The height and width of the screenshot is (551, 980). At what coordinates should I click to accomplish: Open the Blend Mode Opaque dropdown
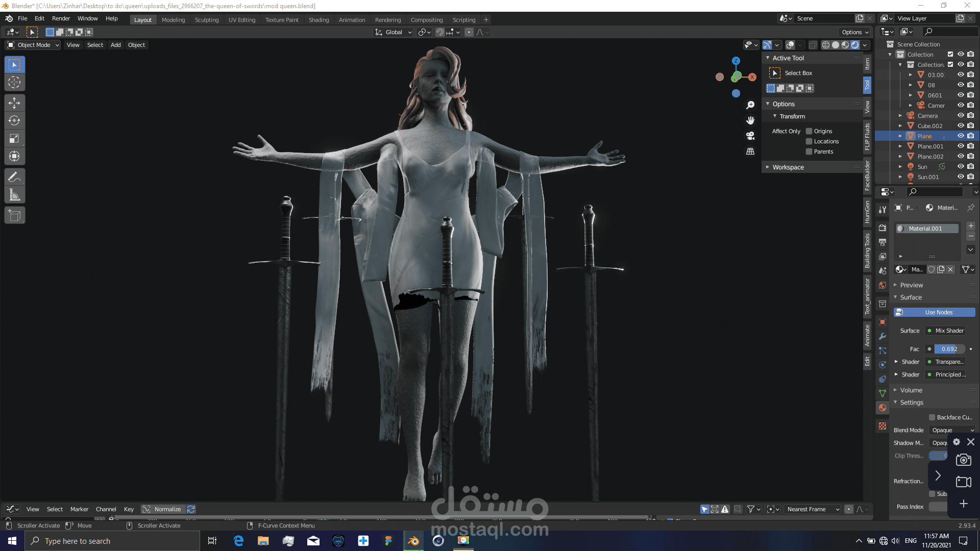click(x=952, y=430)
